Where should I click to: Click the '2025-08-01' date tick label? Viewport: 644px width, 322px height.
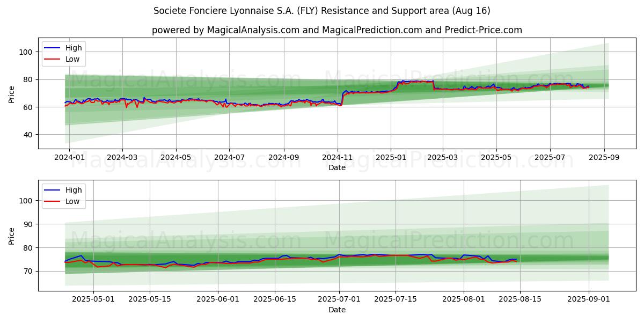464,300
